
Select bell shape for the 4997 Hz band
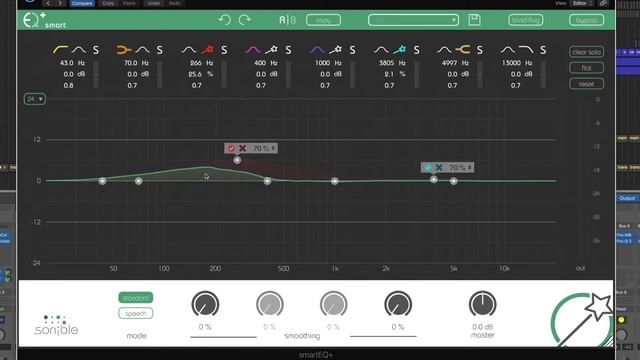point(444,50)
